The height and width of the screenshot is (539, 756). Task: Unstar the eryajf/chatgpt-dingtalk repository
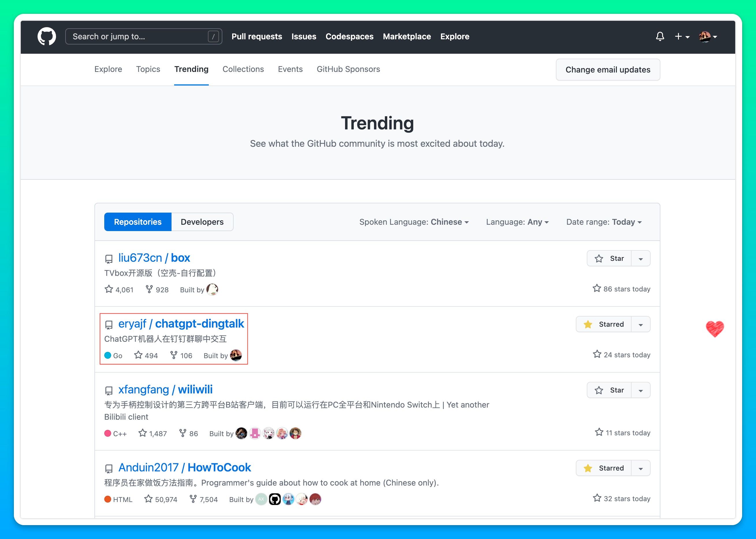[x=604, y=324]
